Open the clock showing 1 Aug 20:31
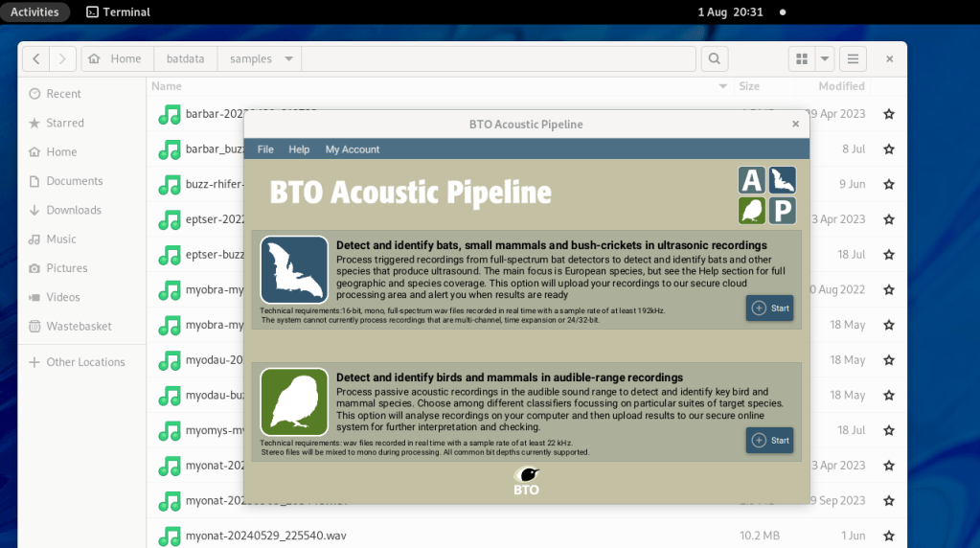The width and height of the screenshot is (980, 548). 731,11
